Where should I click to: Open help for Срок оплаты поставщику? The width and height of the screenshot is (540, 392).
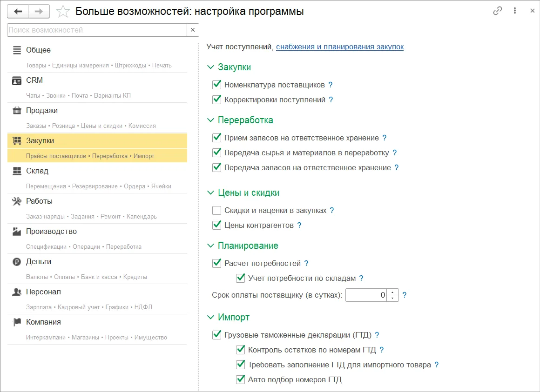click(405, 295)
